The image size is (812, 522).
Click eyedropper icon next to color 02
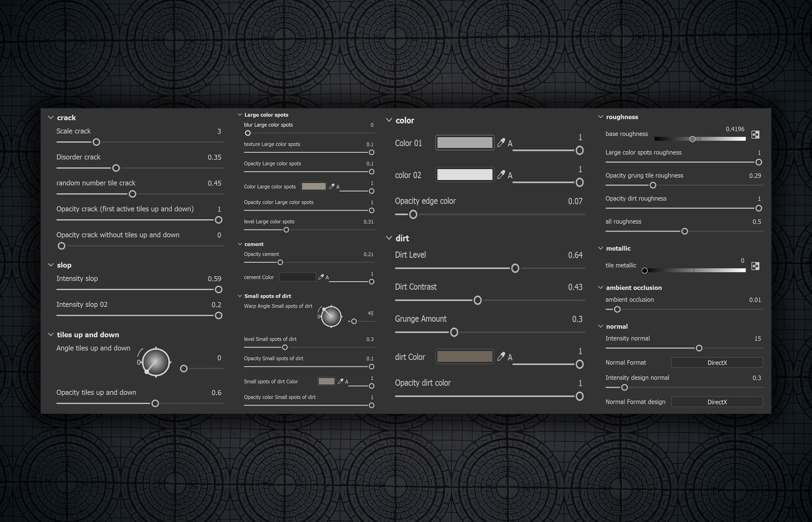[501, 175]
